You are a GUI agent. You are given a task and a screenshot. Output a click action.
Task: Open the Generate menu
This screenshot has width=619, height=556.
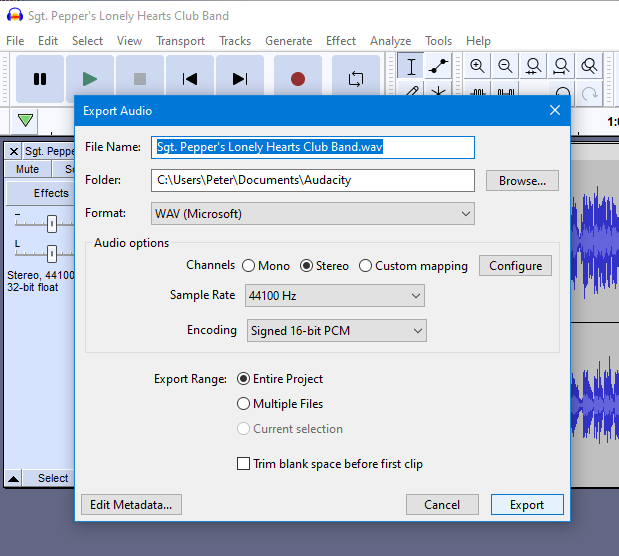(x=289, y=41)
